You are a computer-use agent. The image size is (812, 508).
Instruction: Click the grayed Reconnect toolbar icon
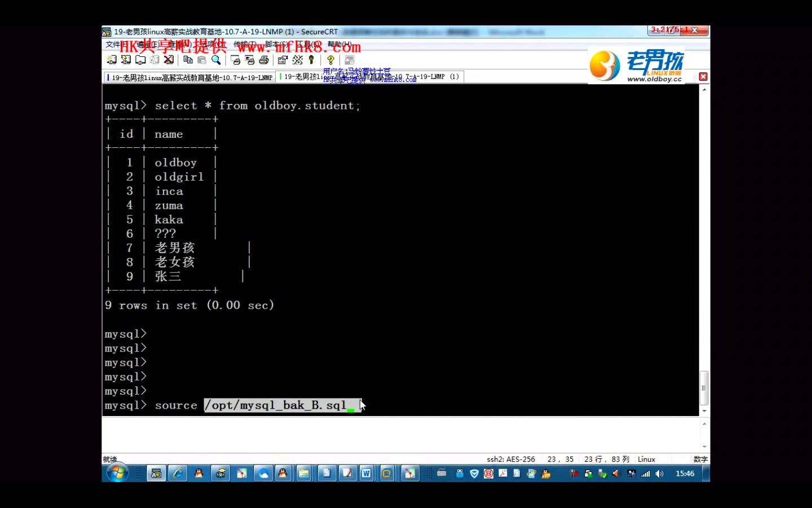tap(155, 60)
